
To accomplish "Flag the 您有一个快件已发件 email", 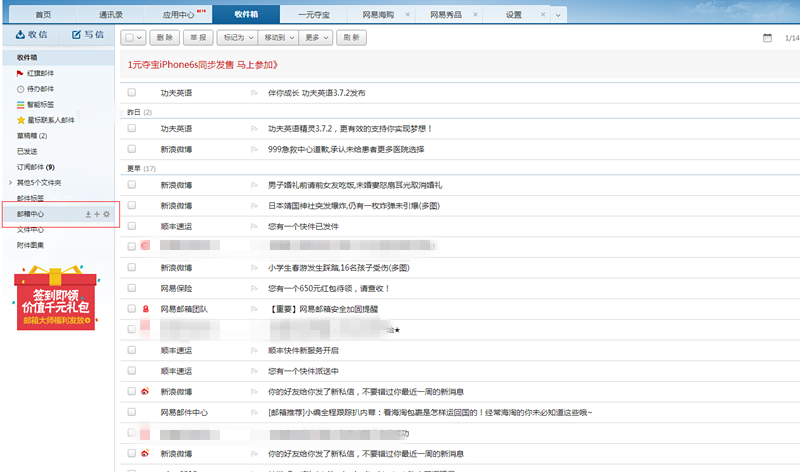I will pos(254,227).
